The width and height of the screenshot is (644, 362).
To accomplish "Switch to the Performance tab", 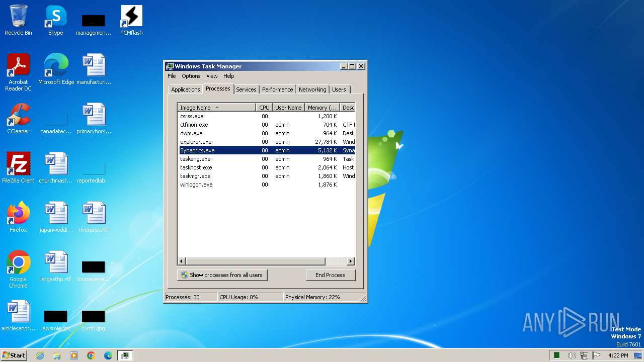I will [277, 89].
